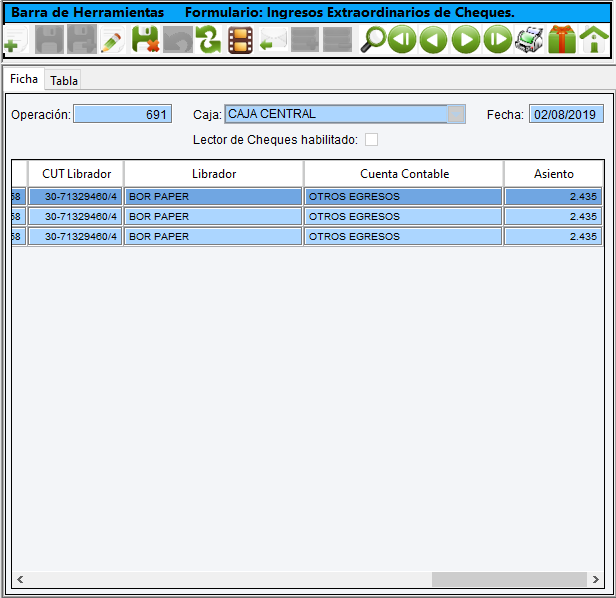Screen dimensions: 616x598
Task: Select second row CUT 30-71329460/4 cell
Action: click(x=75, y=216)
